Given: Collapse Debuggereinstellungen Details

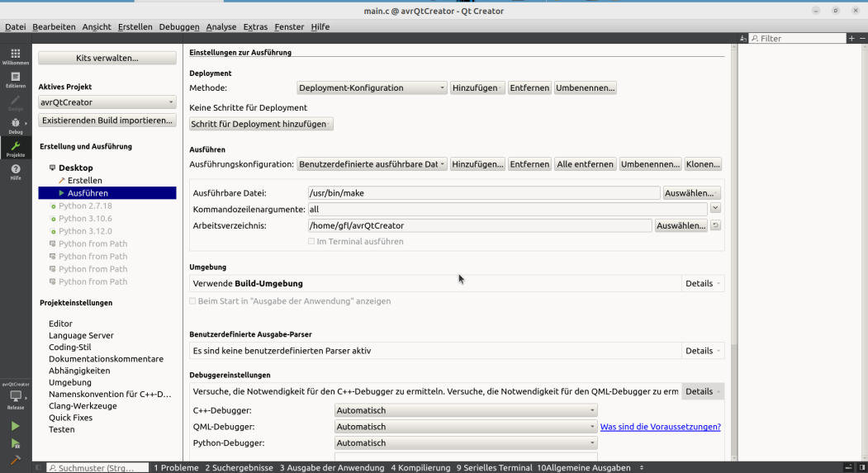Looking at the screenshot, I should (x=703, y=391).
